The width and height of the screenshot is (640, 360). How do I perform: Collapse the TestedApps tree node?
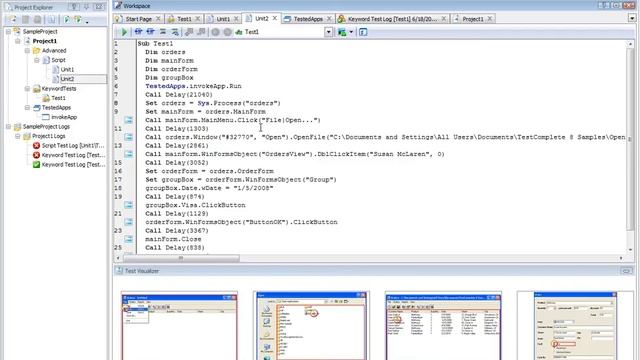click(27, 107)
